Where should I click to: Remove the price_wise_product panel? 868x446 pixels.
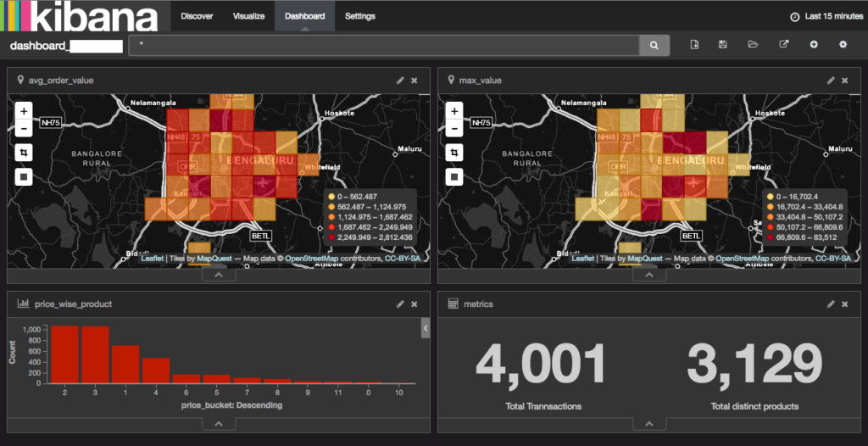(414, 304)
